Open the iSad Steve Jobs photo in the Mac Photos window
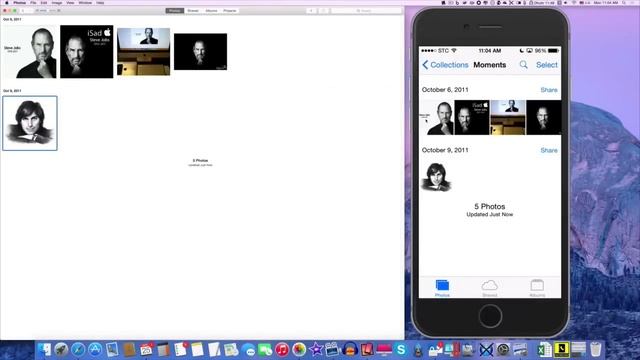 [x=87, y=51]
